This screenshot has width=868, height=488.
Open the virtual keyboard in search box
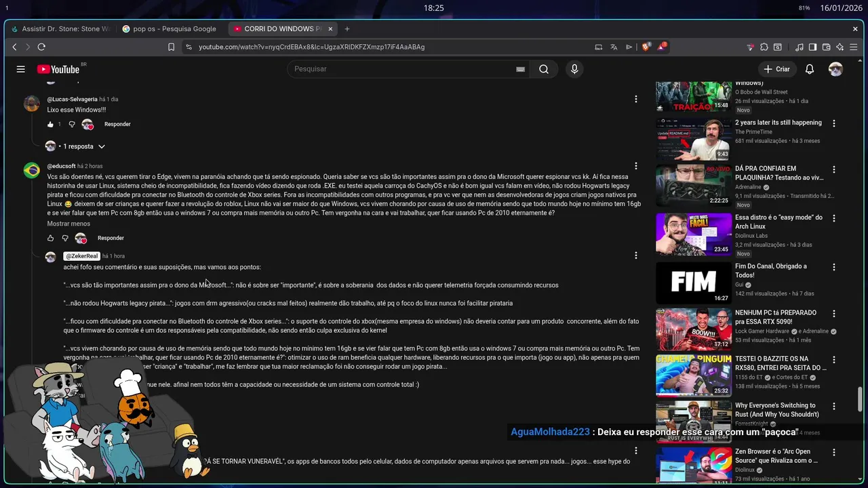[520, 69]
